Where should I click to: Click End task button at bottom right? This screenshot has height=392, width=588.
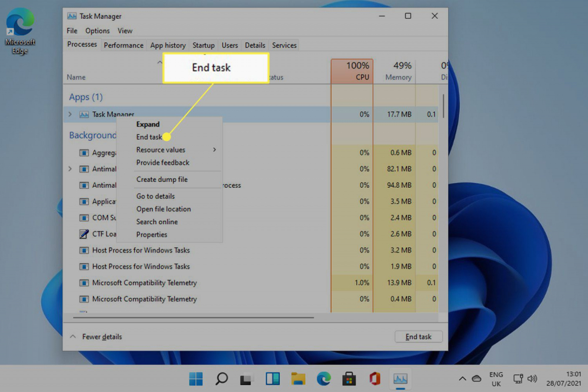(x=419, y=337)
